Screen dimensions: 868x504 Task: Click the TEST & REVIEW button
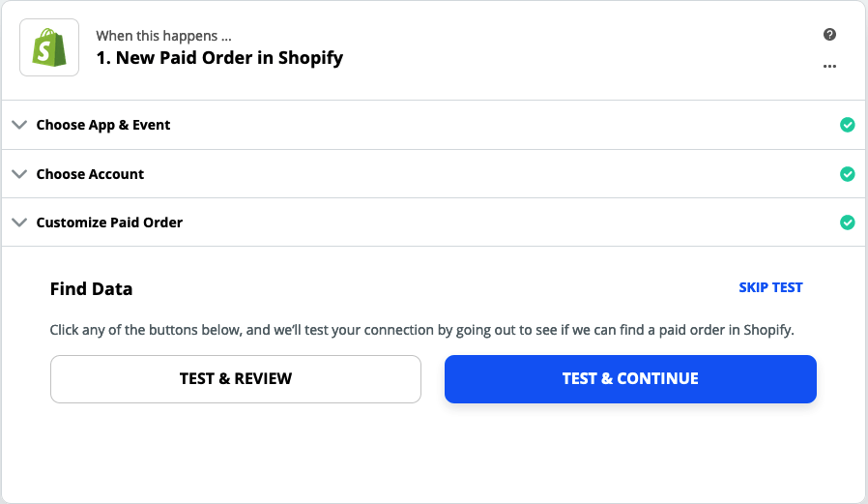(x=235, y=379)
